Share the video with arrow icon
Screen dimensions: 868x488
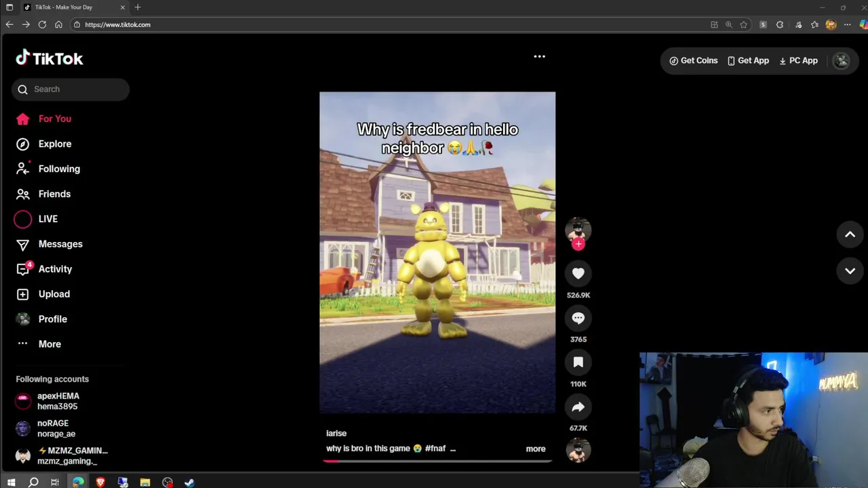(x=578, y=407)
